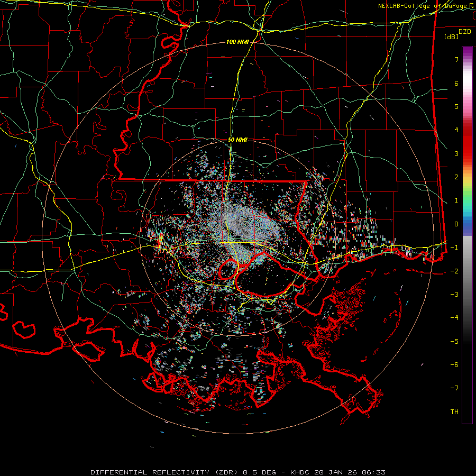The image size is (476, 476).
Task: Click the [dB] unit label
Action: point(452,36)
